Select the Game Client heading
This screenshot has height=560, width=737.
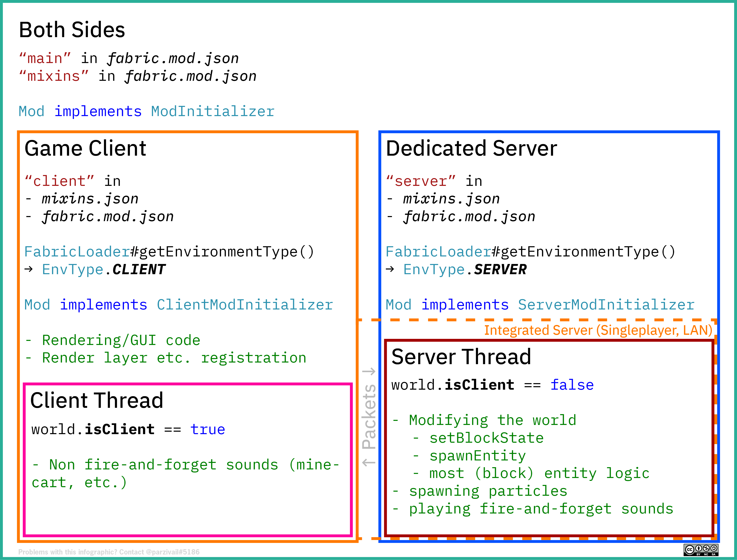point(85,148)
